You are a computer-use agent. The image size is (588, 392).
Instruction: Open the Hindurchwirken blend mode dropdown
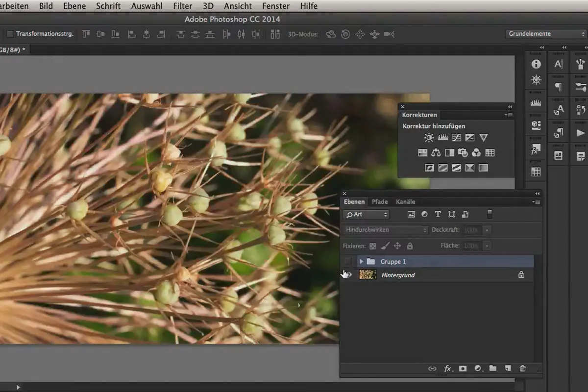386,230
